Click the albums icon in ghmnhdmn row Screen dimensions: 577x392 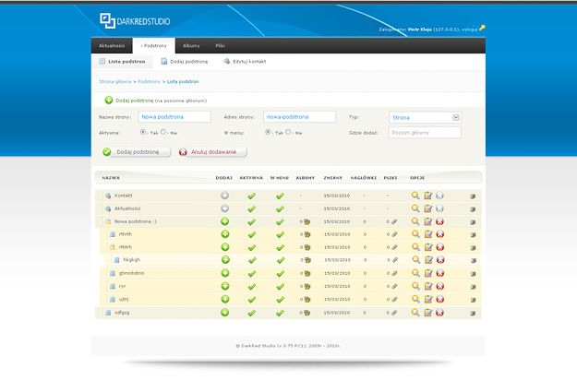coord(306,273)
